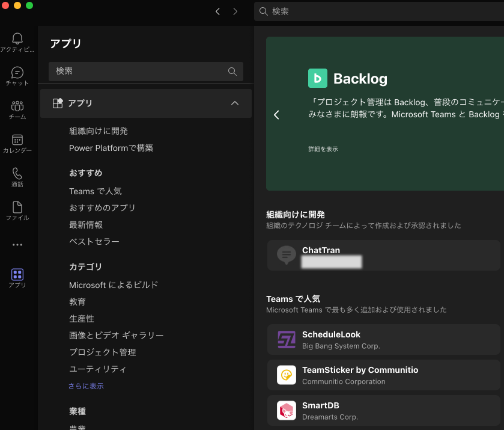Open the アクティビティ bell icon
The height and width of the screenshot is (430, 504).
point(17,38)
